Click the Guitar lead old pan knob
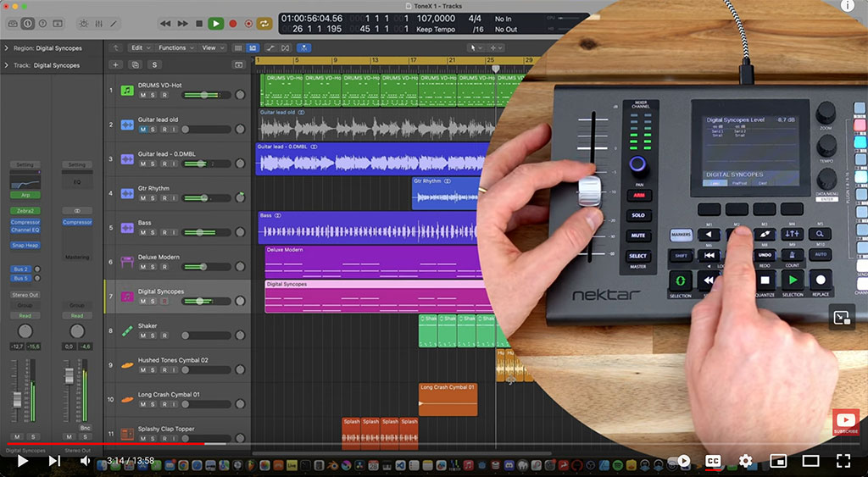The image size is (868, 477). tap(240, 129)
